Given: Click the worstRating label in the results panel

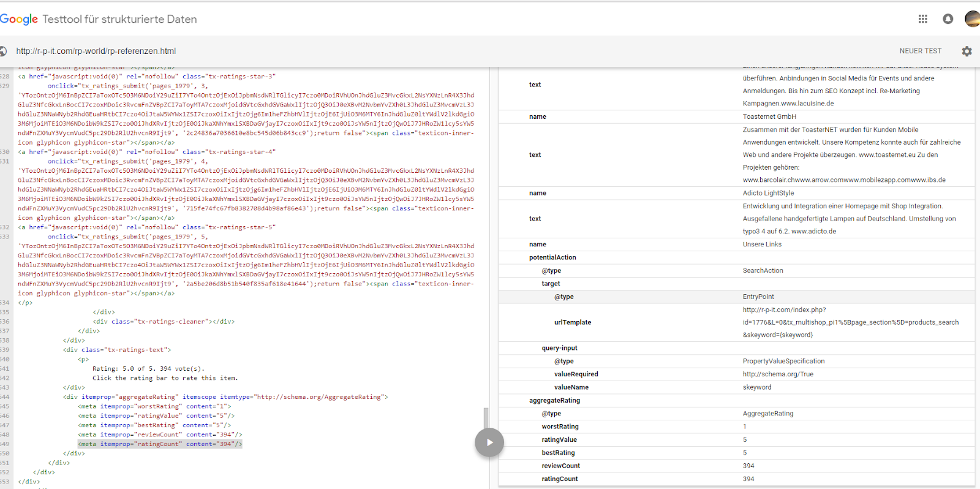Looking at the screenshot, I should (560, 426).
